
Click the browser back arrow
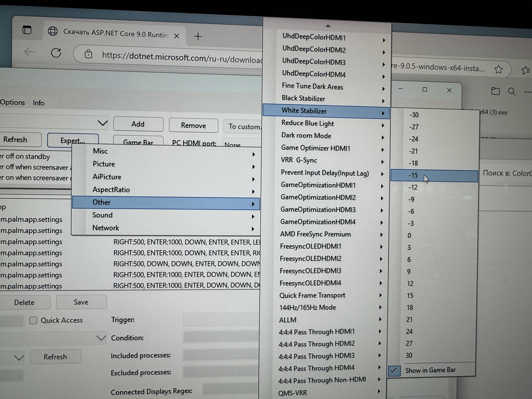tap(29, 52)
